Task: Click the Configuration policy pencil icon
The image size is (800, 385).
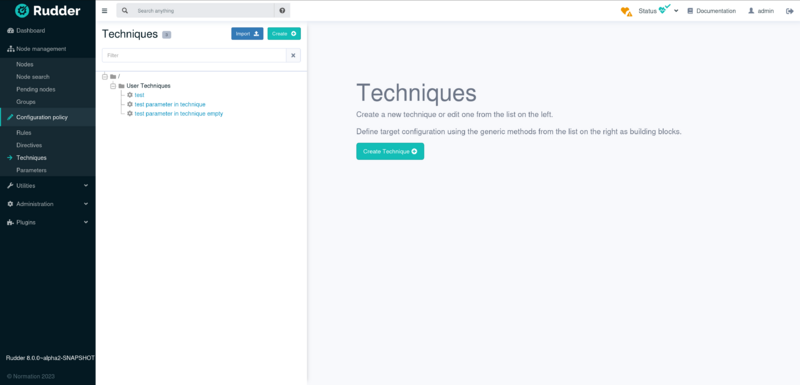Action: pyautogui.click(x=10, y=117)
